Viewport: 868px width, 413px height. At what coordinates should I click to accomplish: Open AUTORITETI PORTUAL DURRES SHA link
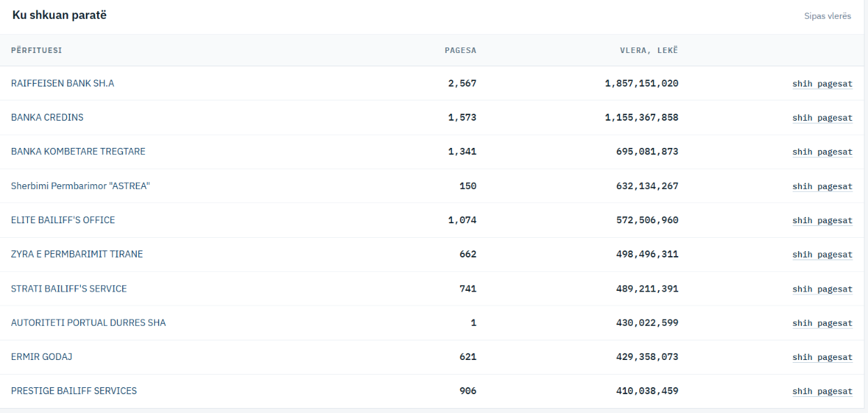pos(89,323)
